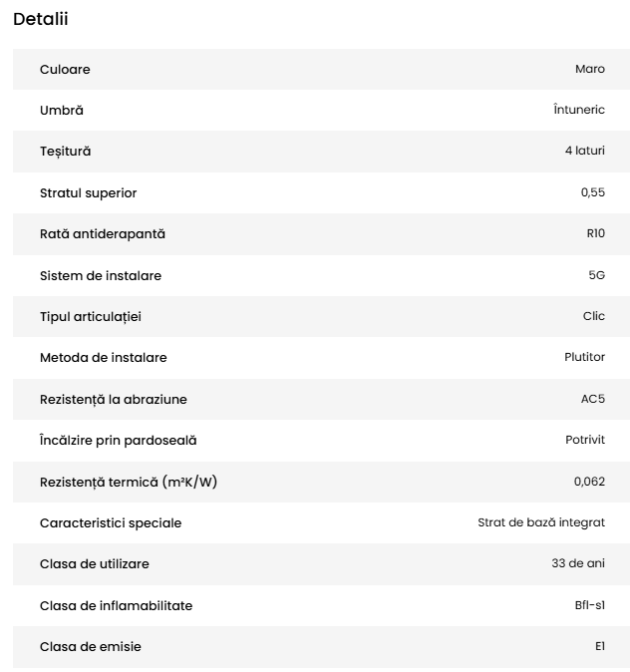Click the Stratul superior label
Screen dimensions: 630x672
tap(89, 193)
